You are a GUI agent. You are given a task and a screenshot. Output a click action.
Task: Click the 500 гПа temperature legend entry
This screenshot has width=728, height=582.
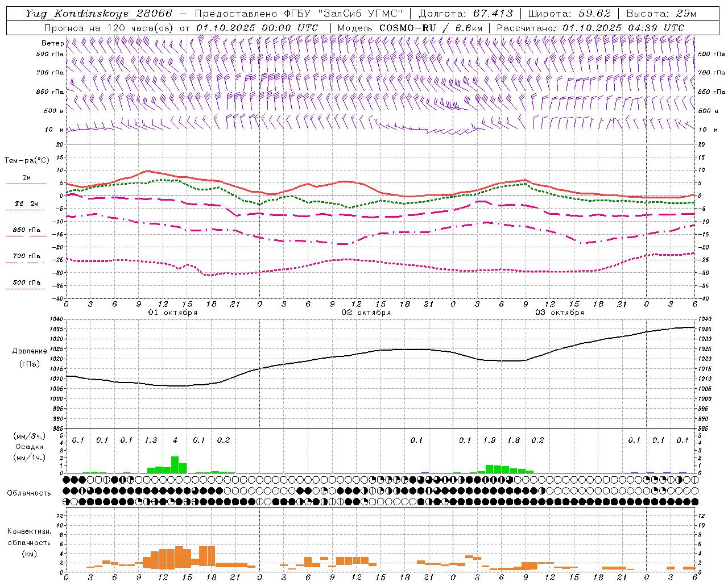[x=26, y=284]
